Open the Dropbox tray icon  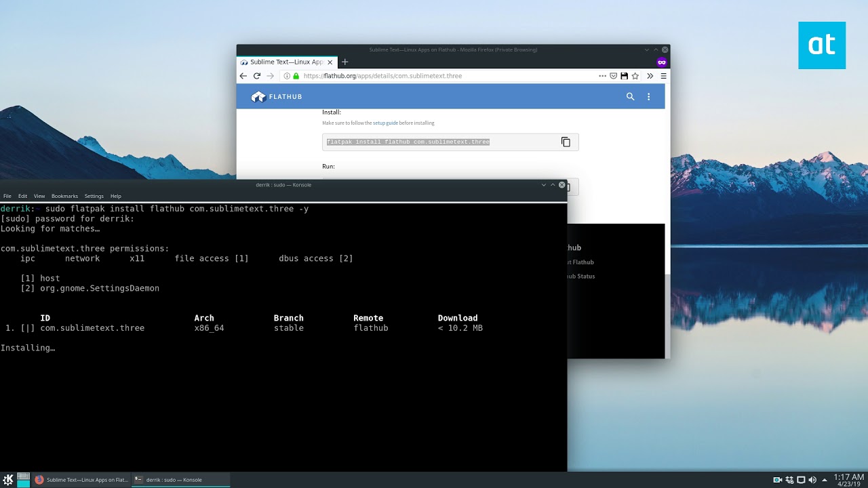point(790,480)
